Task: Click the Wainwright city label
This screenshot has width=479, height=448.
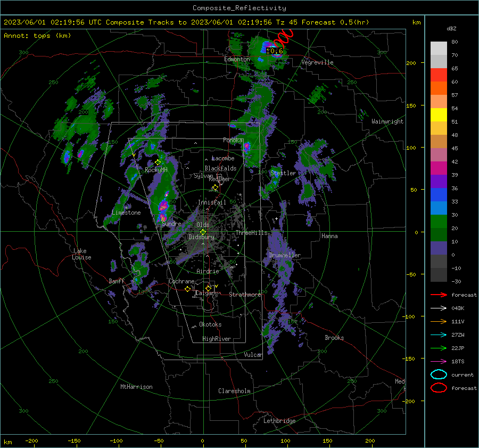Action: pyautogui.click(x=387, y=121)
